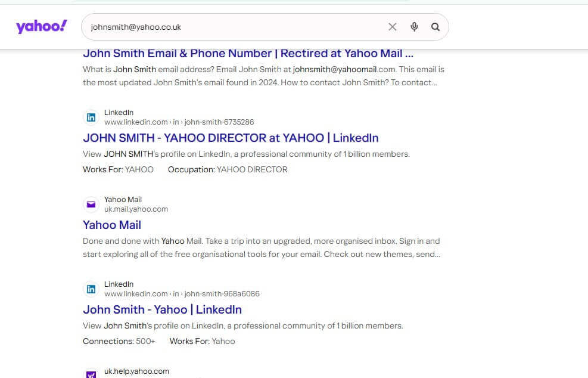Click the Yahoo logo to go home
Viewport: 588px width, 378px height.
click(42, 27)
